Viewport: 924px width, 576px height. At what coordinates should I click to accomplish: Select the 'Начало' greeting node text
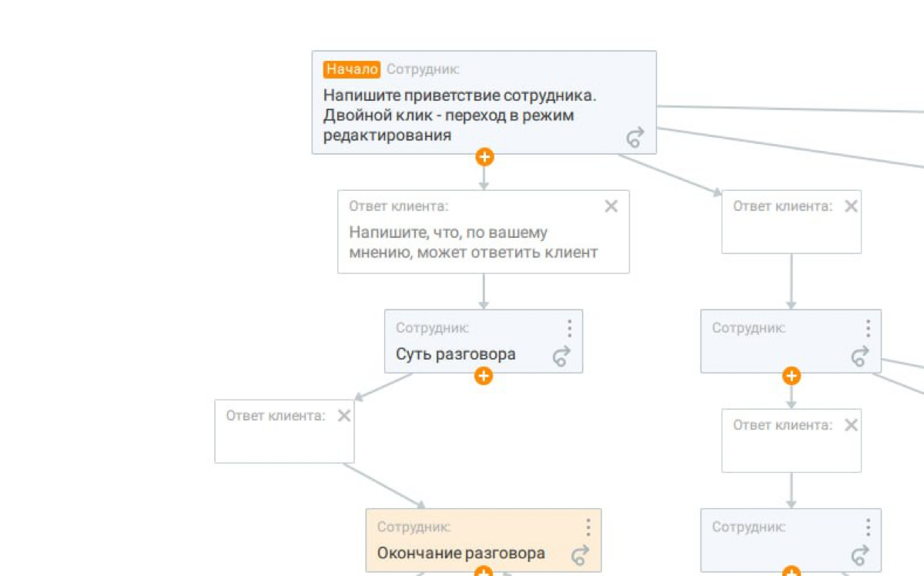tap(460, 116)
